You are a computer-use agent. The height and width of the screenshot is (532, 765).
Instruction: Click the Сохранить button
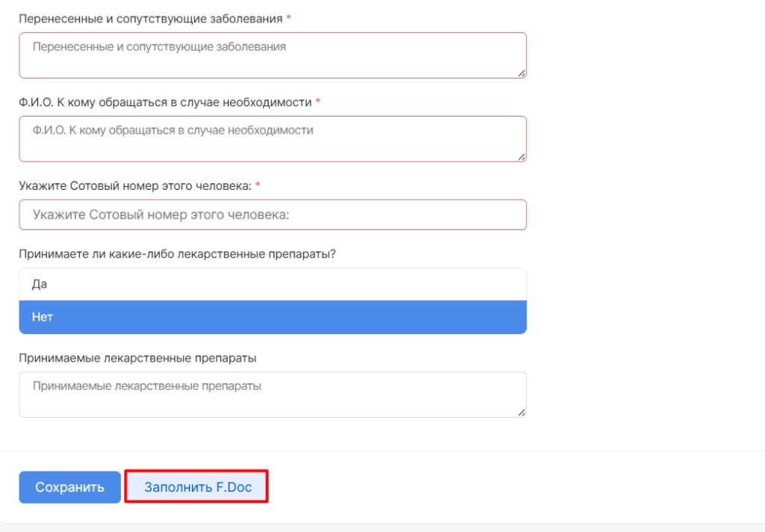pyautogui.click(x=69, y=487)
